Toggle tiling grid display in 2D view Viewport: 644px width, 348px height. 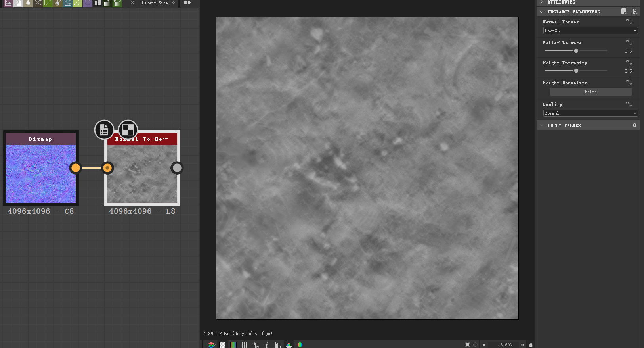[245, 344]
